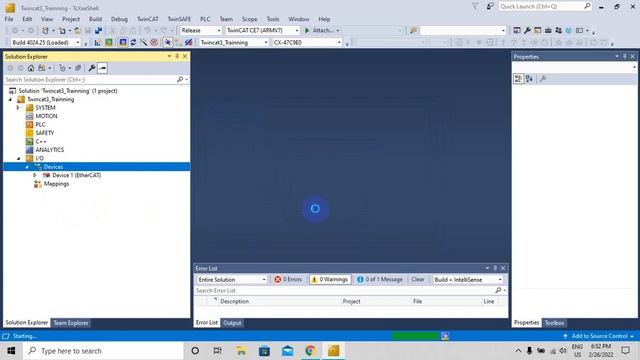This screenshot has width=640, height=360.
Task: Click the Property Pages icon in Properties
Action: (x=543, y=79)
